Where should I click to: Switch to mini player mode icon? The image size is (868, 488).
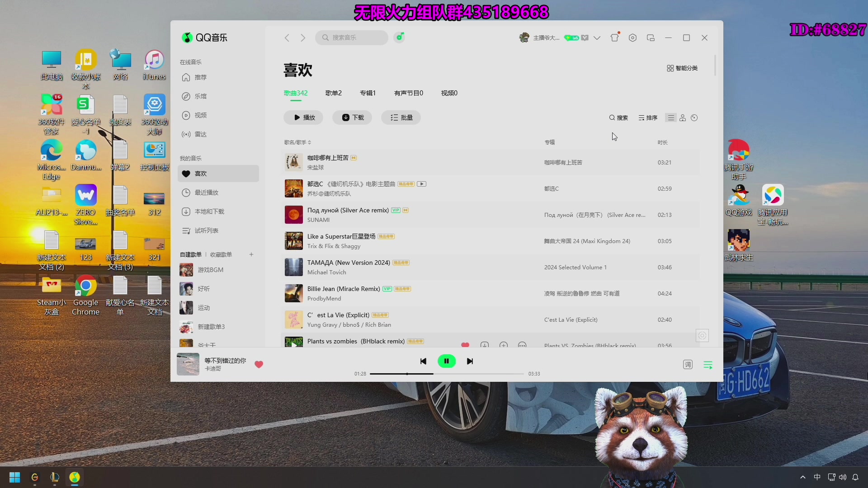[x=651, y=38]
